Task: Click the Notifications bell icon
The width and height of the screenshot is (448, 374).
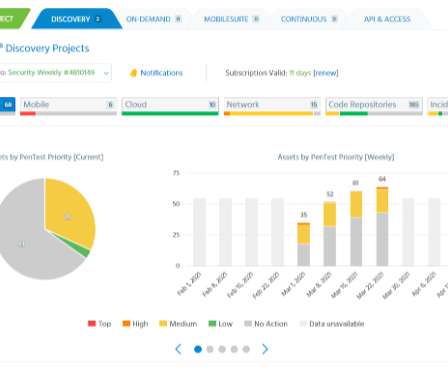Action: click(x=133, y=73)
